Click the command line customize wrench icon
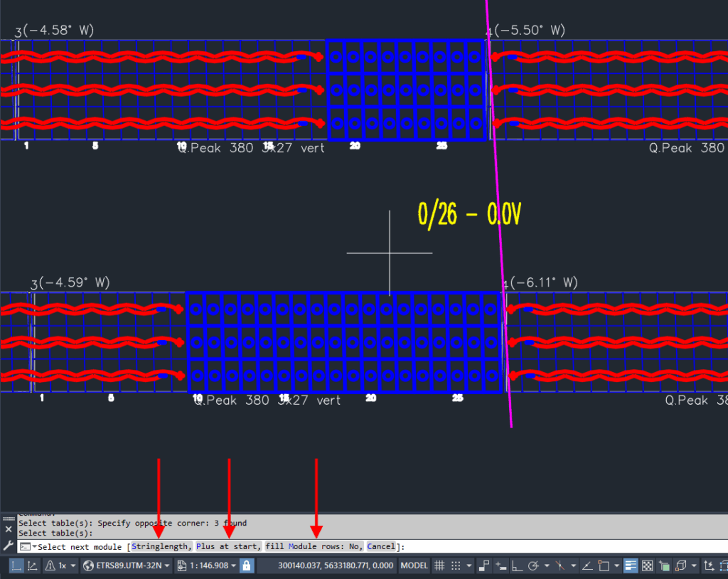This screenshot has width=728, height=579. [9, 546]
